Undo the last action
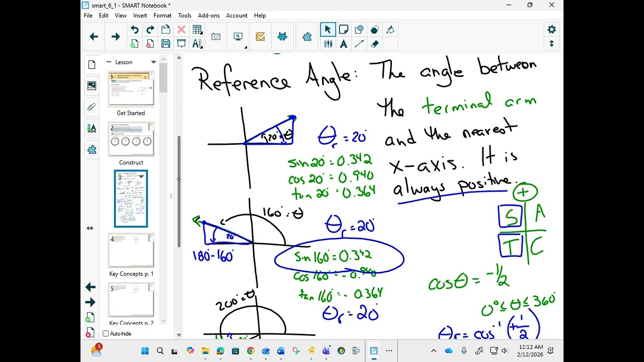The image size is (644, 362). pos(134,30)
